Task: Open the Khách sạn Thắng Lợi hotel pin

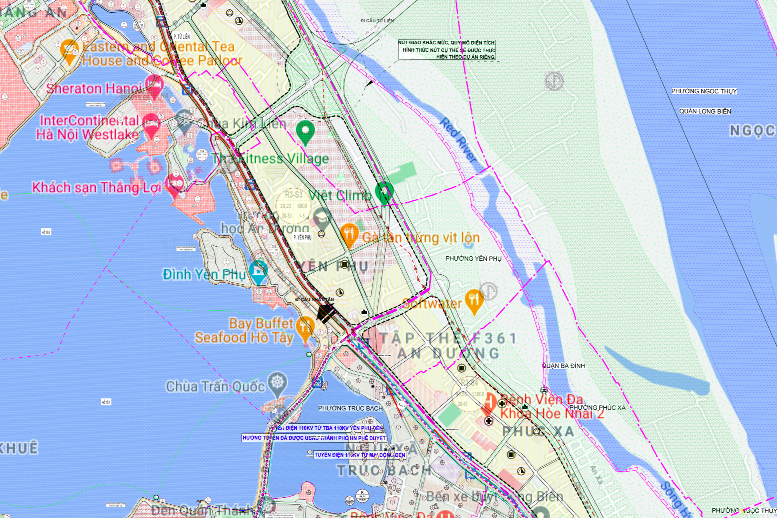Action: (174, 186)
